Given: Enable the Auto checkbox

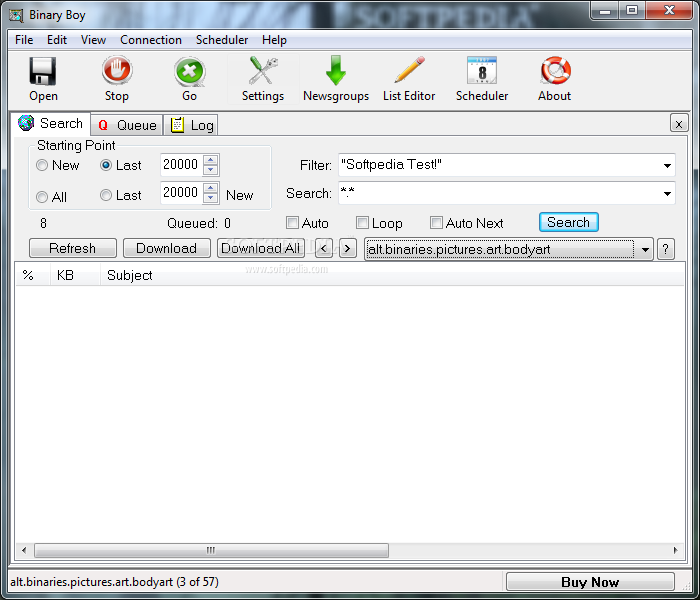Looking at the screenshot, I should click(292, 222).
